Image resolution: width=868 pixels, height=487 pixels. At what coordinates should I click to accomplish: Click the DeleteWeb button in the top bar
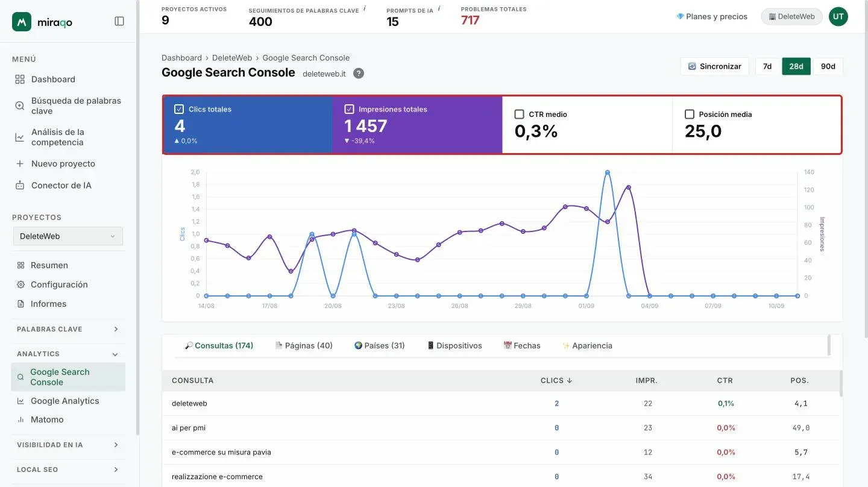point(792,17)
